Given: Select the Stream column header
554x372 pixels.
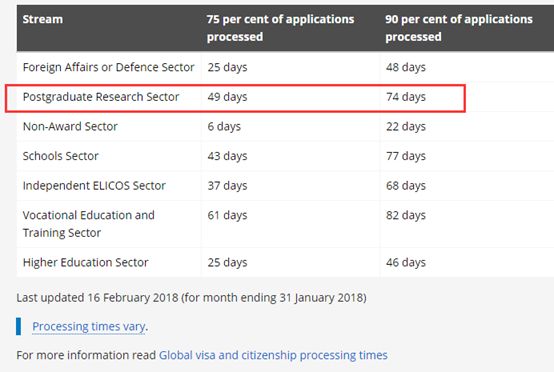Looking at the screenshot, I should [x=43, y=19].
